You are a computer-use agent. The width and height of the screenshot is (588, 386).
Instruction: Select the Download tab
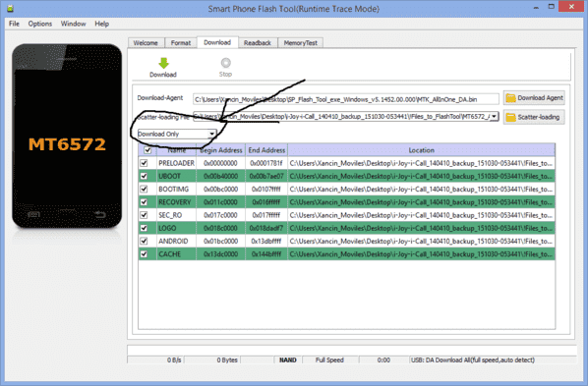click(x=217, y=42)
